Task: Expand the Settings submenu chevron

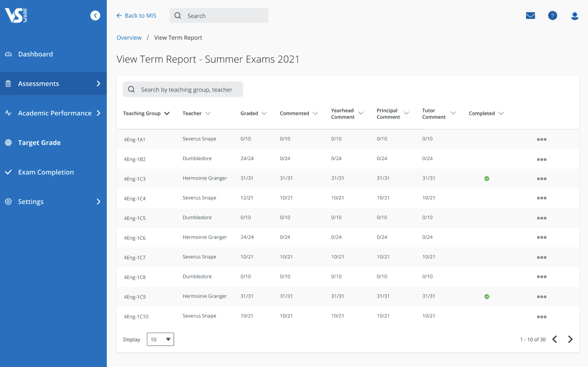Action: click(x=98, y=202)
